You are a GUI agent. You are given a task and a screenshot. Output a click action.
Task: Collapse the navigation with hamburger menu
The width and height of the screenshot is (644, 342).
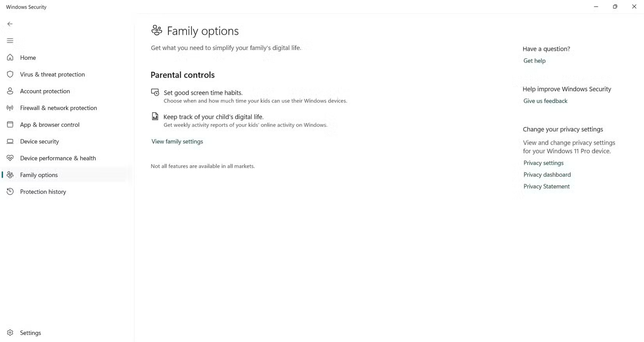10,41
